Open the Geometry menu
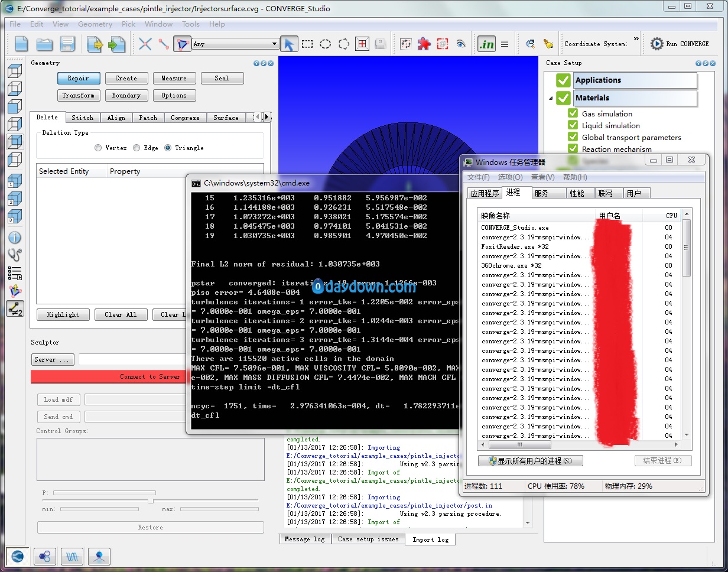Viewport: 728px width, 572px height. pyautogui.click(x=95, y=24)
